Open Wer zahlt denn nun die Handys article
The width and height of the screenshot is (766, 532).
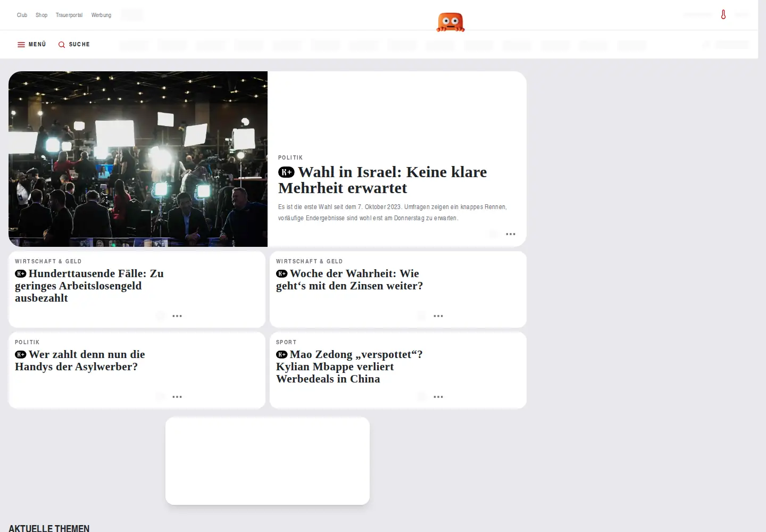coord(80,361)
